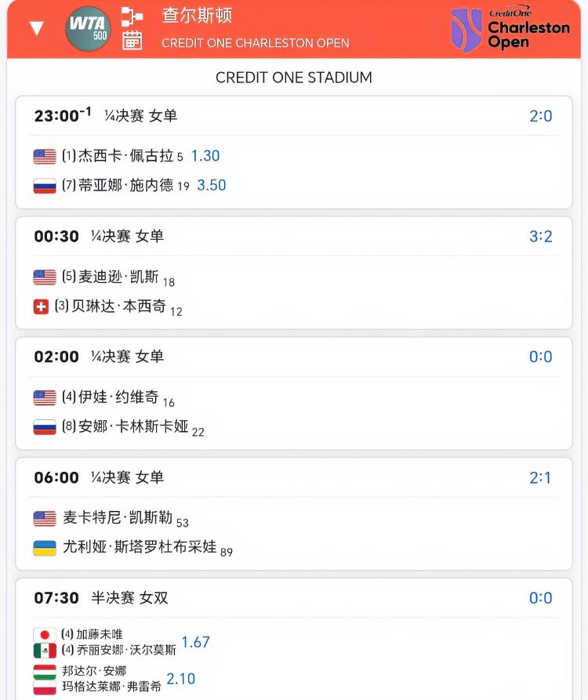
Task: Open the tournament calendar schedule icon
Action: point(132,41)
